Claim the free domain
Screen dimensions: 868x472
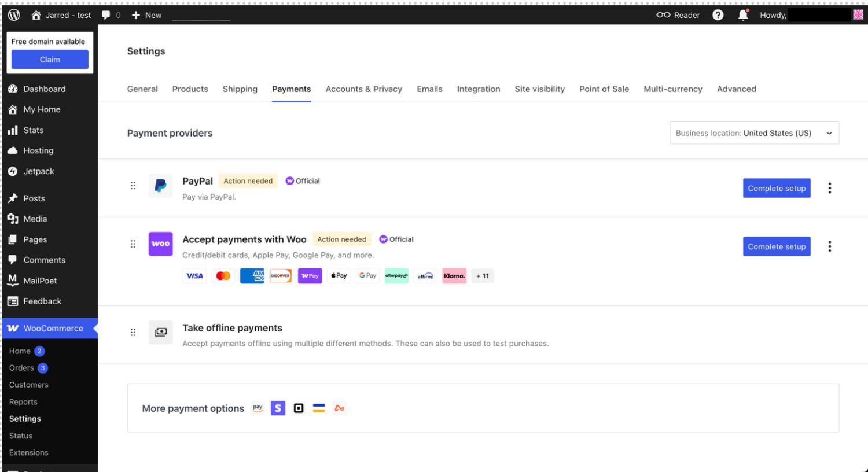tap(50, 60)
